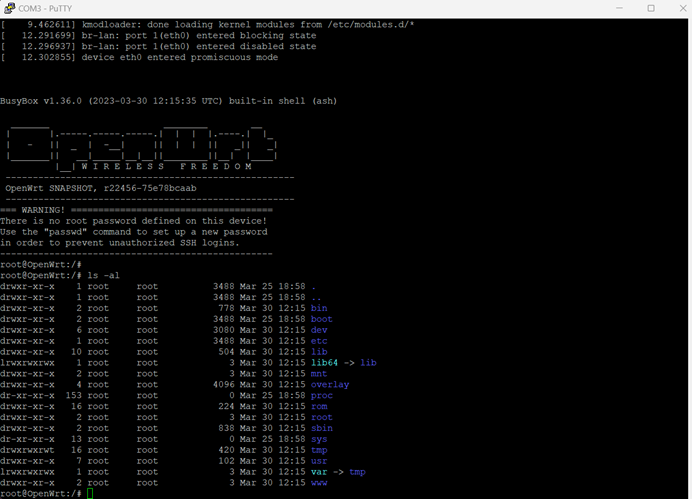692x499 pixels.
Task: Close the PuTTY terminal window
Action: click(679, 8)
